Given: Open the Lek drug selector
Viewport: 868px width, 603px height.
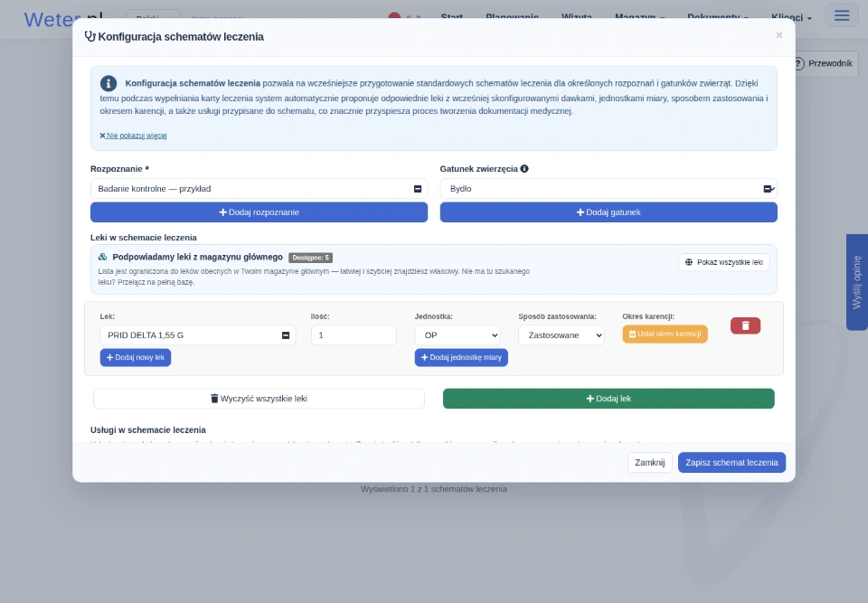Looking at the screenshot, I should coord(198,335).
